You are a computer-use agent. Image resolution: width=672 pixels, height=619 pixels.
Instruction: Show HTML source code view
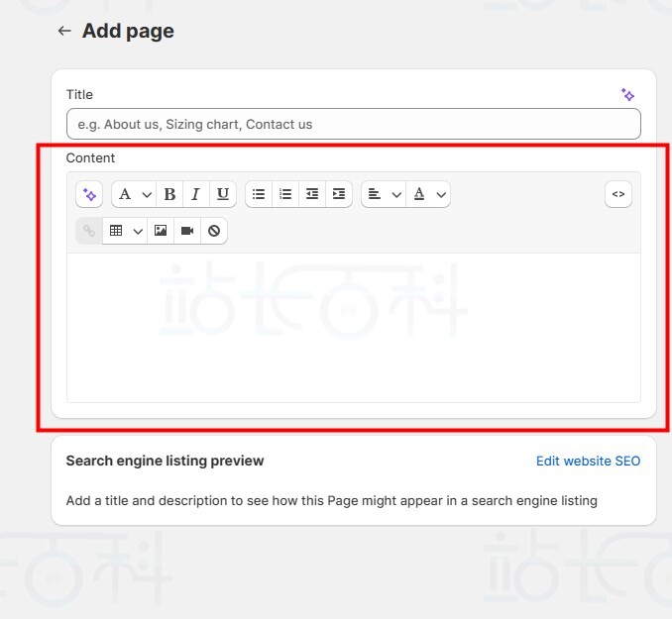pos(618,194)
